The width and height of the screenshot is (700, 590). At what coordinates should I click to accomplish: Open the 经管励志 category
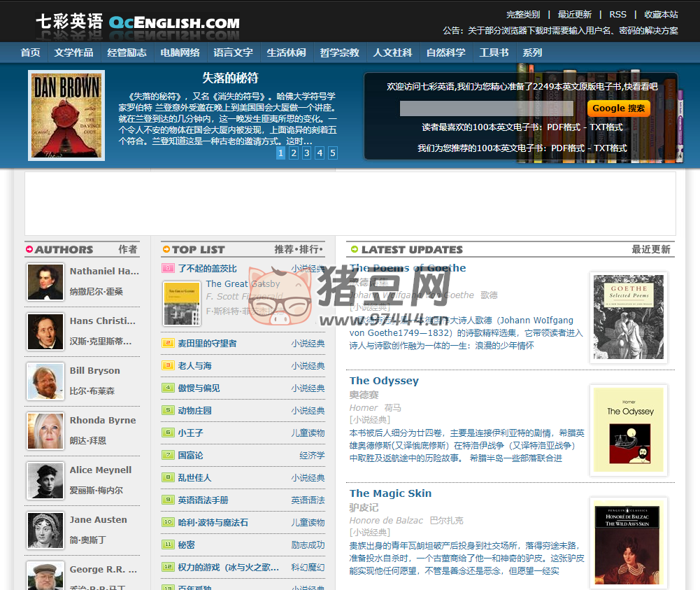[127, 52]
